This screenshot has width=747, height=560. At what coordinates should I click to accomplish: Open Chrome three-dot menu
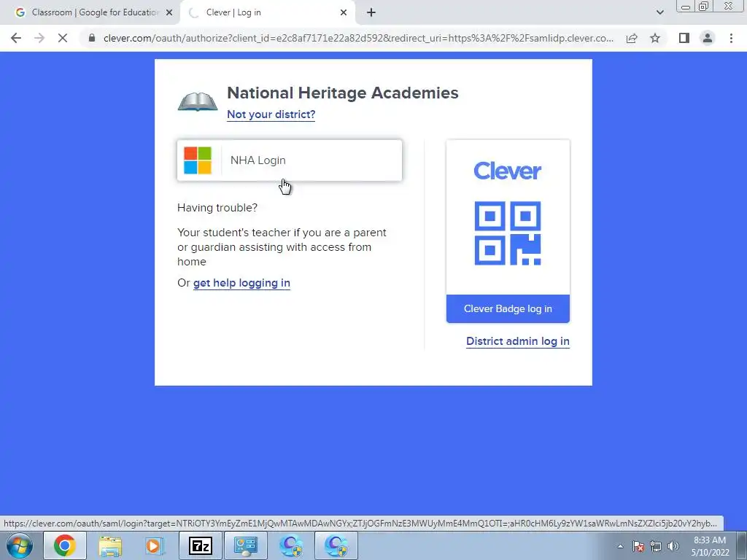731,38
